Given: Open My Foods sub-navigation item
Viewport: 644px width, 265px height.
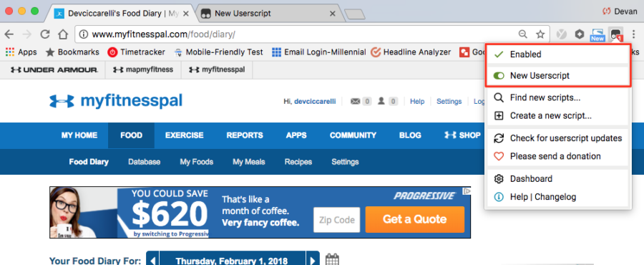Looking at the screenshot, I should click(x=196, y=162).
